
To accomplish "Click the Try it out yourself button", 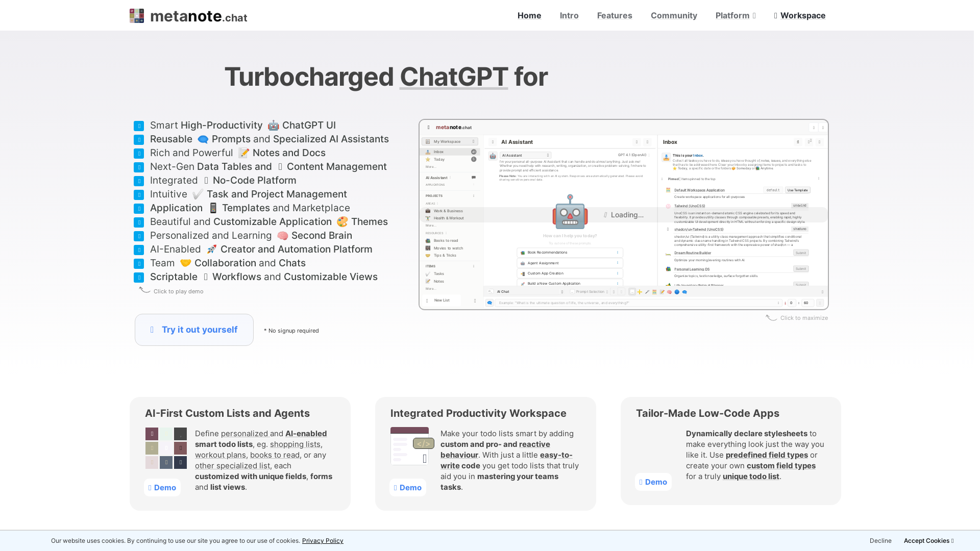I will [194, 330].
